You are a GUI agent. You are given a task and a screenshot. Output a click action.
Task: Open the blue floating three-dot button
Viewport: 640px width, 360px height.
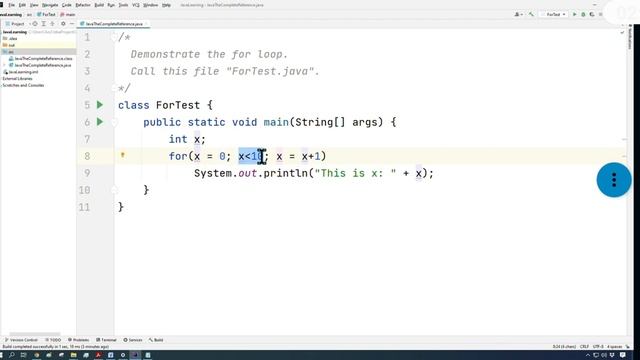[614, 180]
